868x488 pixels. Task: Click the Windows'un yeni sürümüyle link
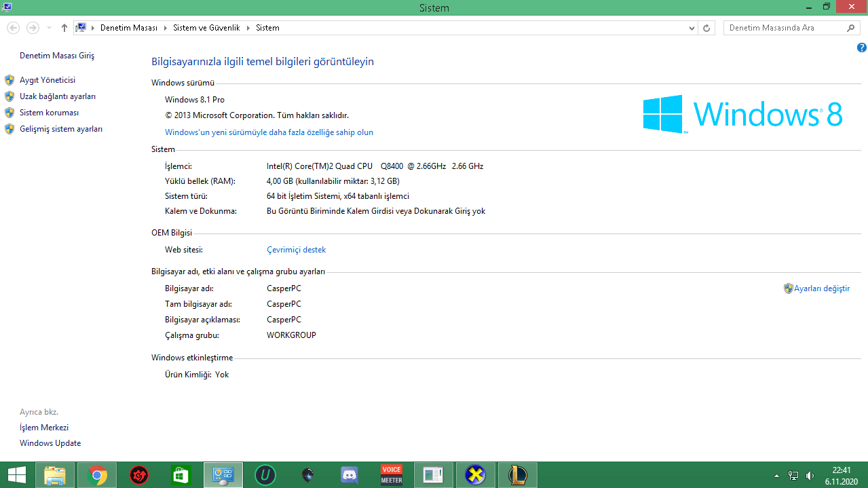click(x=269, y=132)
